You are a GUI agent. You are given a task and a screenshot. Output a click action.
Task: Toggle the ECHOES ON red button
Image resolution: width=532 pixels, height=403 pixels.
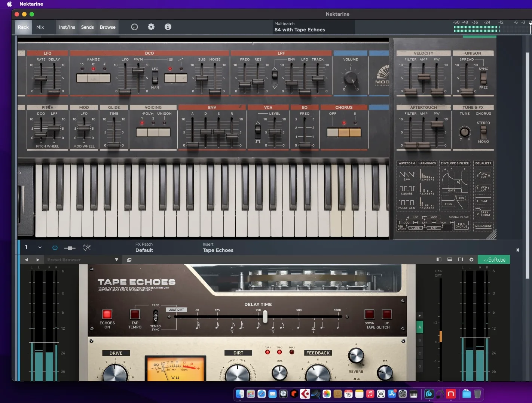click(107, 314)
